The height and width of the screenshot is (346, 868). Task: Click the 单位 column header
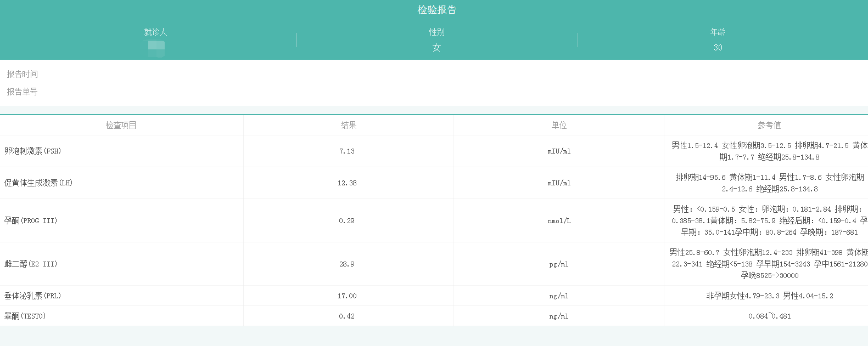pos(559,125)
